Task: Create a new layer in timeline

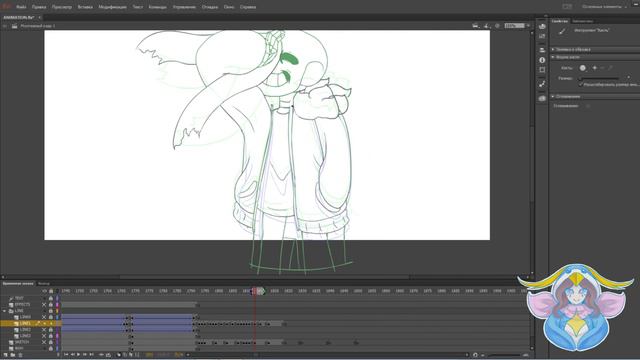Action: pyautogui.click(x=6, y=355)
